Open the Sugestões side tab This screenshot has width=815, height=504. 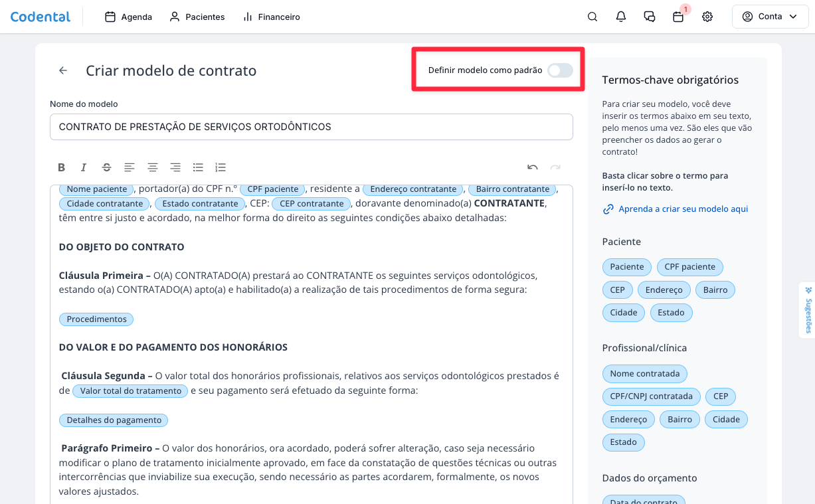tap(808, 310)
